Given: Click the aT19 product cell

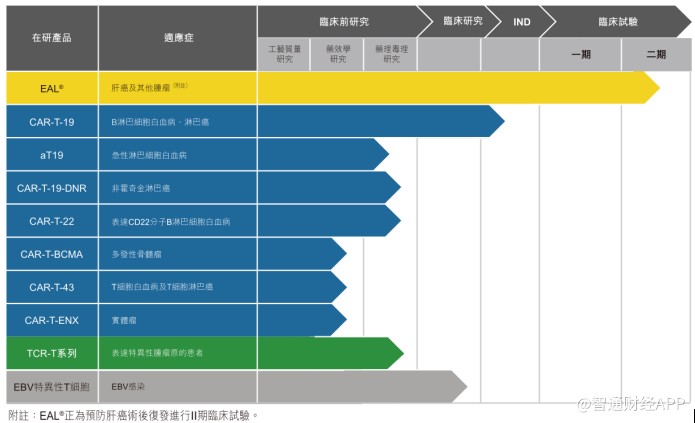Looking at the screenshot, I should (52, 155).
